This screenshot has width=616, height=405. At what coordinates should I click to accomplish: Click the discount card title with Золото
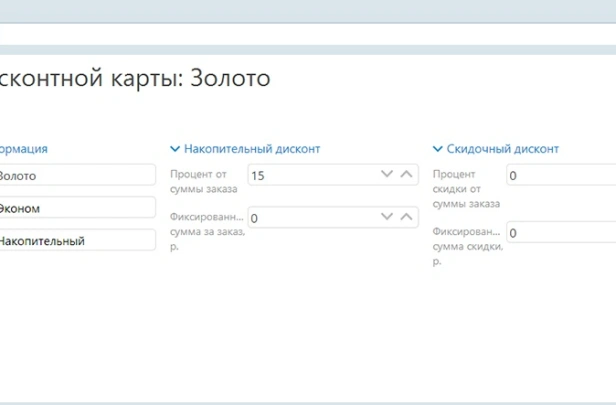(135, 79)
